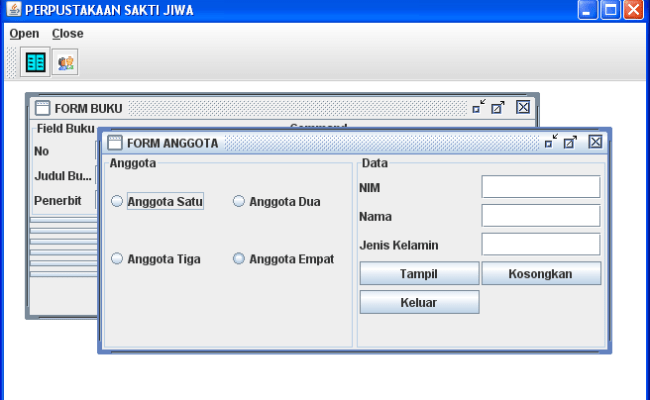The width and height of the screenshot is (650, 400).
Task: Click the FORM BUKU window frame icon
Action: (x=42, y=108)
